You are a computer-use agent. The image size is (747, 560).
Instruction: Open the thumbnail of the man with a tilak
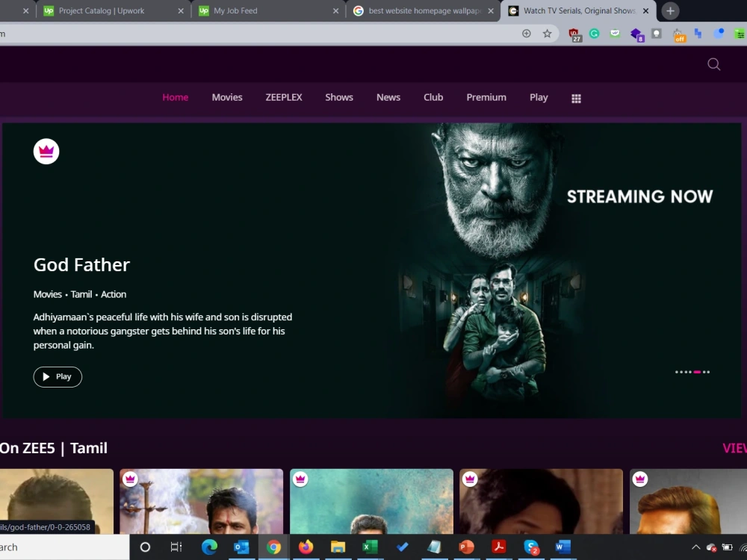pyautogui.click(x=202, y=501)
